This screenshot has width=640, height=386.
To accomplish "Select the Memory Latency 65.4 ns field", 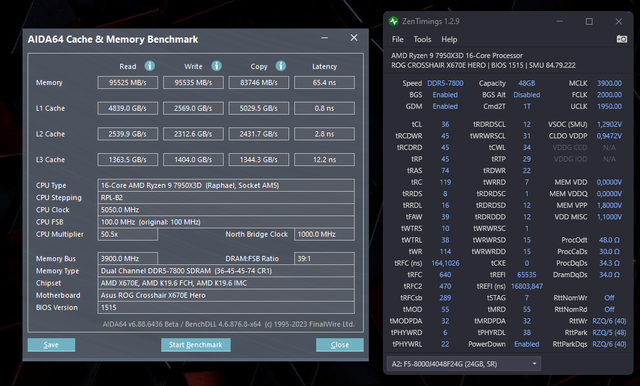I will coord(324,82).
